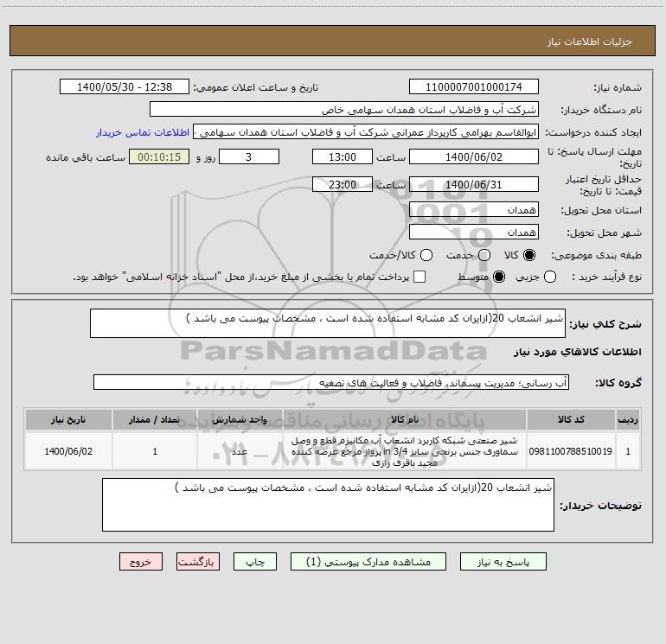Click the توضیحات خریدار text area

(x=328, y=505)
